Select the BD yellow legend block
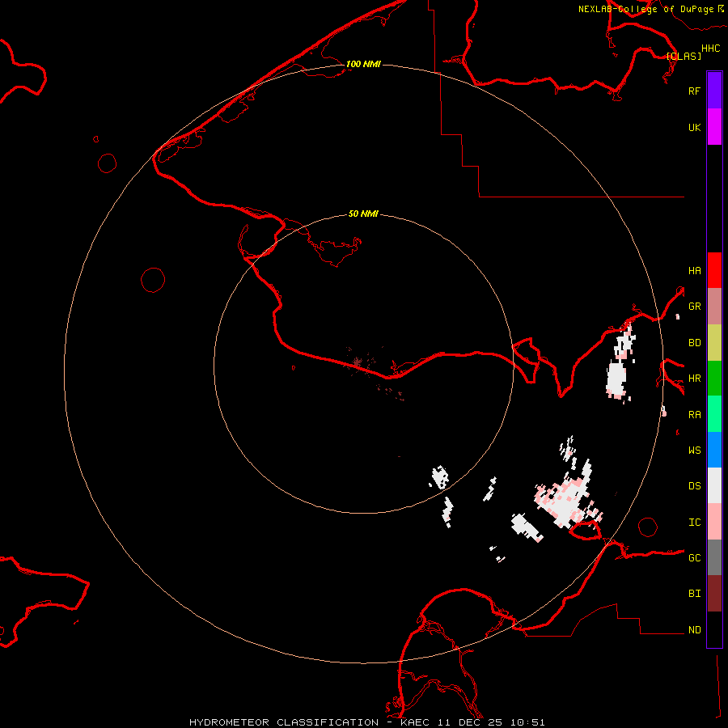Screen dimensions: 728x728 [x=714, y=343]
